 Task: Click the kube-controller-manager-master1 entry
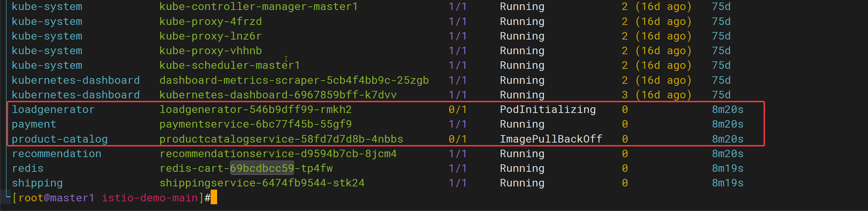[x=259, y=6]
